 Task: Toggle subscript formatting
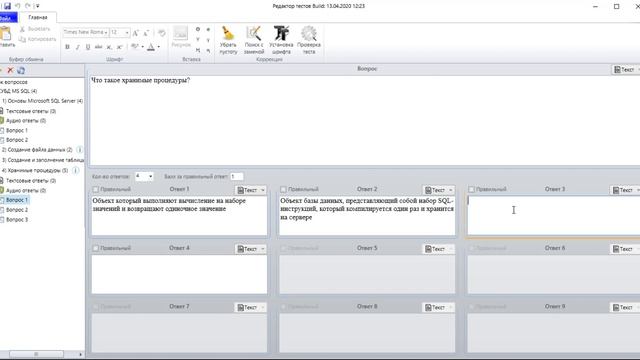109,47
